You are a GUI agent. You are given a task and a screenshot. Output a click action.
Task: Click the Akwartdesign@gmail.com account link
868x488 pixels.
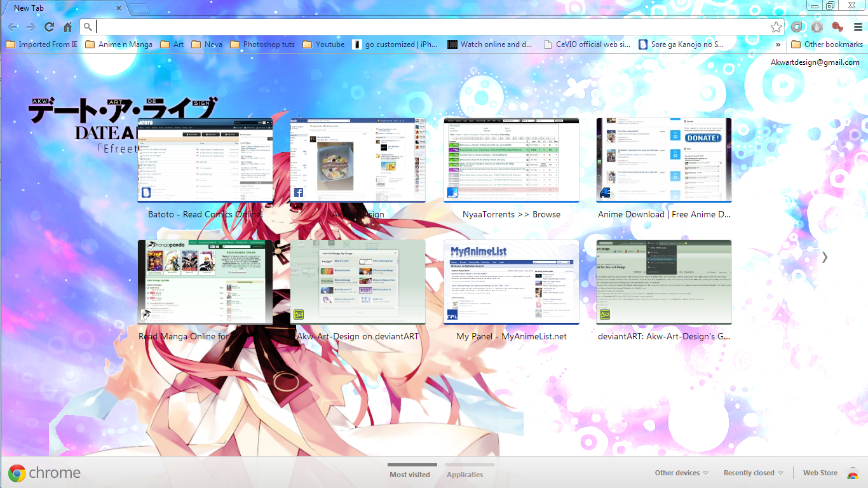[x=815, y=62]
